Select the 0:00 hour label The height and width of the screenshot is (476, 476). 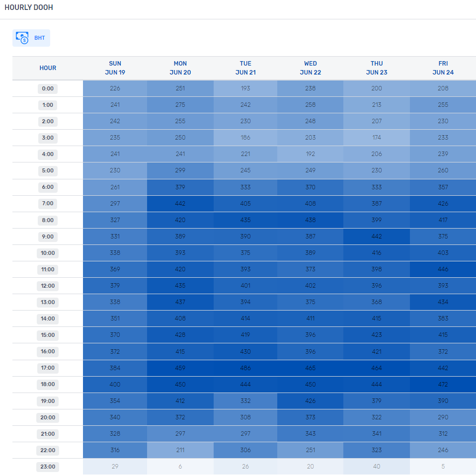(x=48, y=88)
